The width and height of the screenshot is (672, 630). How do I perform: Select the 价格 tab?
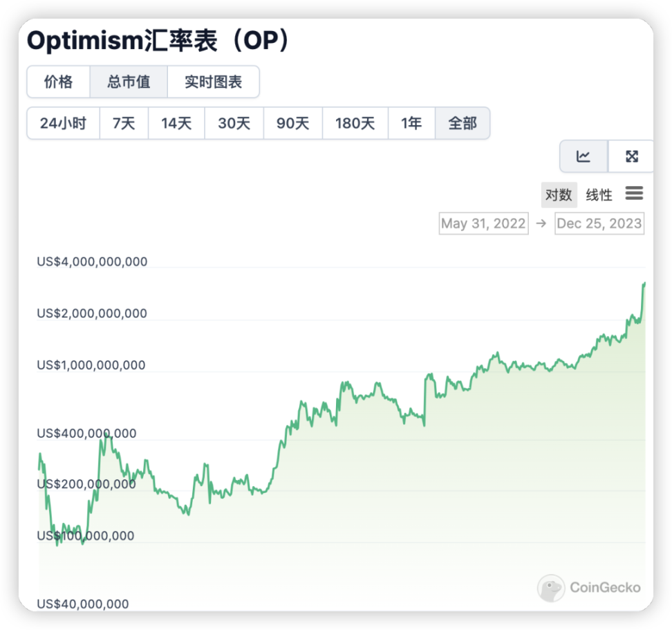(x=58, y=82)
